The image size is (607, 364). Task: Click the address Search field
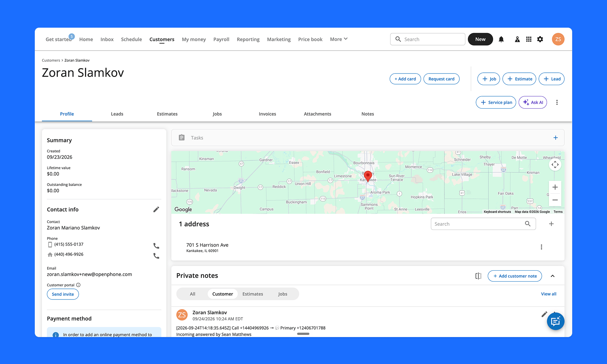click(483, 224)
